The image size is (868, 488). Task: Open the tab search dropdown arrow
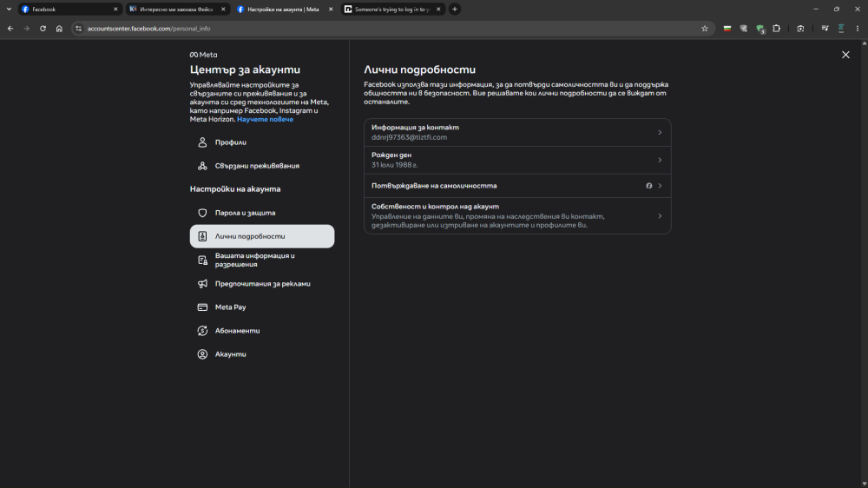click(9, 10)
